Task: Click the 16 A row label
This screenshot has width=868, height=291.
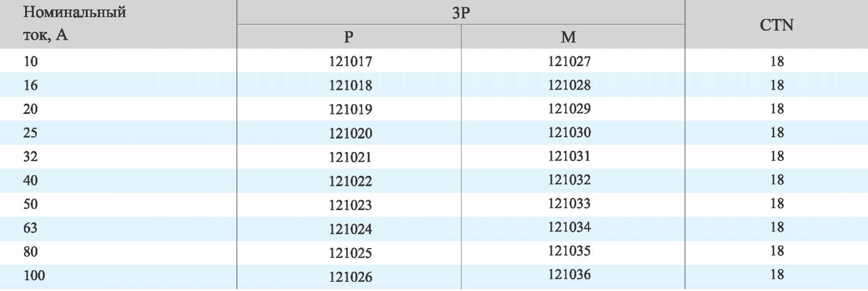Action: (31, 85)
